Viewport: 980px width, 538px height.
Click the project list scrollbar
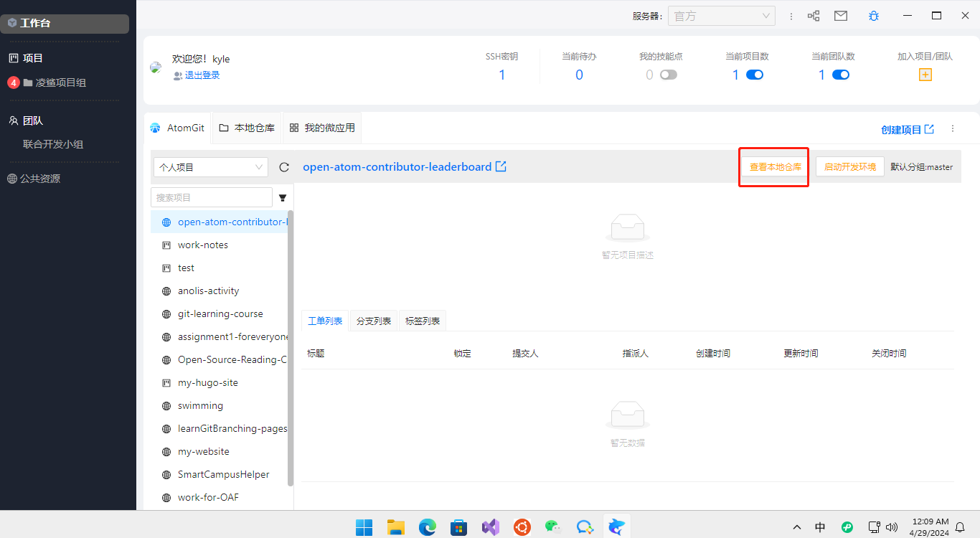(x=291, y=348)
